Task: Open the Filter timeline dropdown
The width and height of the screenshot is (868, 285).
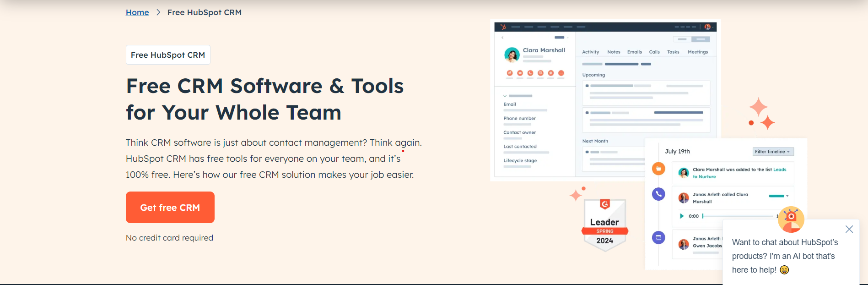Action: pyautogui.click(x=773, y=152)
